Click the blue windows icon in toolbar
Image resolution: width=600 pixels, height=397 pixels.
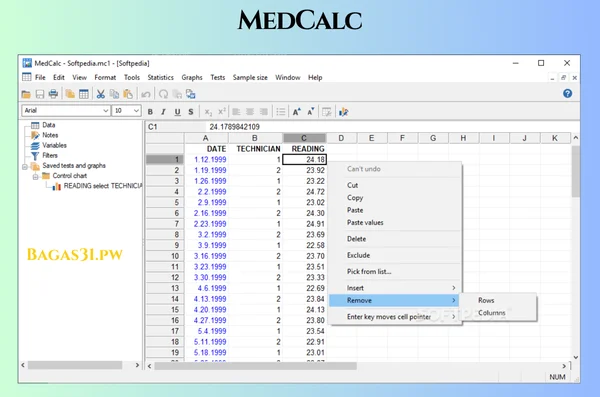pos(191,94)
